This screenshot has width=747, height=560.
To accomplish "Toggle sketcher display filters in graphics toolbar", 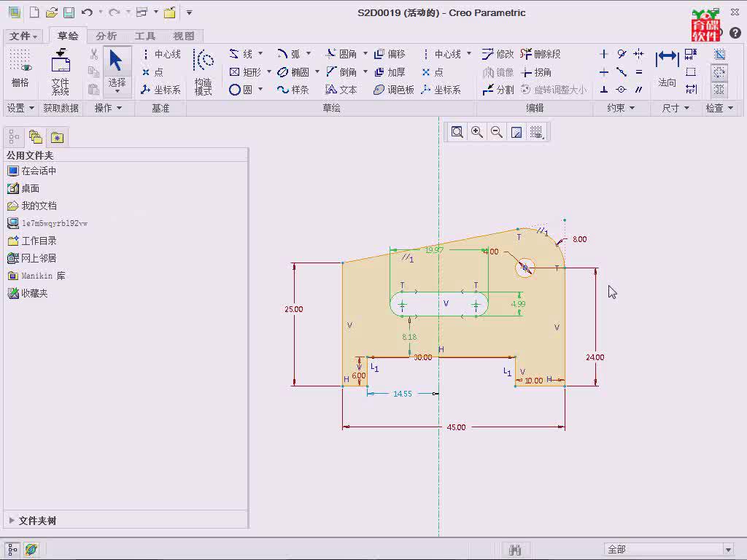I will tap(536, 132).
